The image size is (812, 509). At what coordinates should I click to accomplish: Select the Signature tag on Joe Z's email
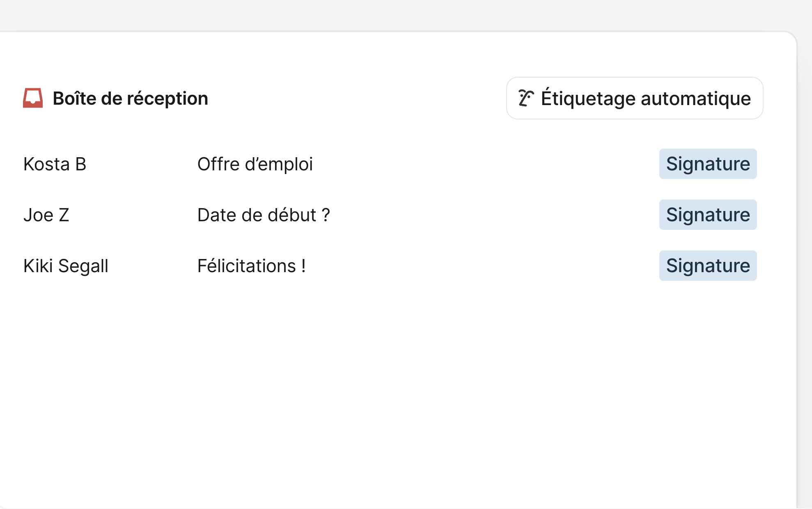[708, 214]
